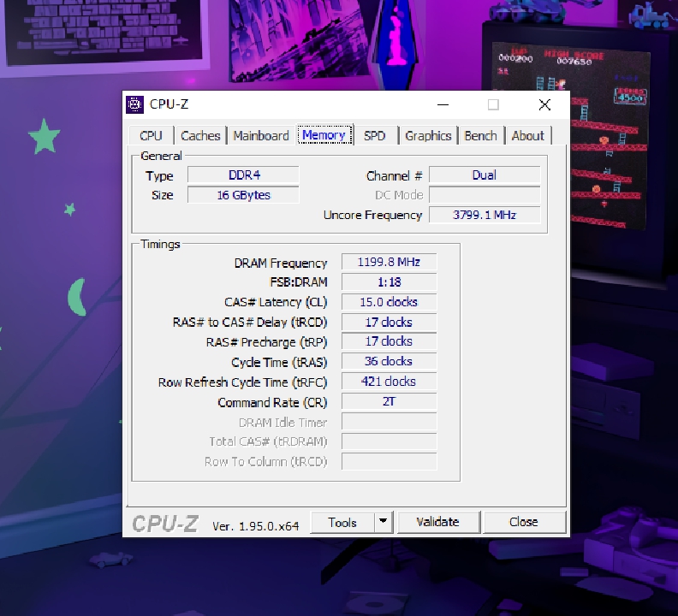Viewport: 678px width, 616px height.
Task: Click the Row Refresh Cycle Time (tRFC) label
Action: point(242,382)
